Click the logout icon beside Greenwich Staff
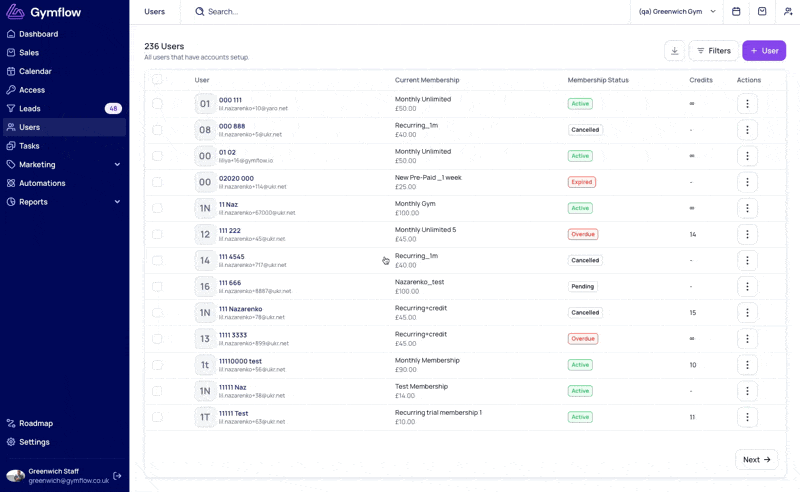 (x=117, y=476)
